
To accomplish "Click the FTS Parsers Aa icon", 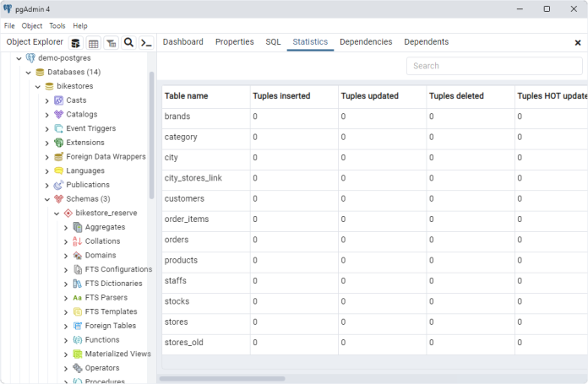I will (x=77, y=298).
